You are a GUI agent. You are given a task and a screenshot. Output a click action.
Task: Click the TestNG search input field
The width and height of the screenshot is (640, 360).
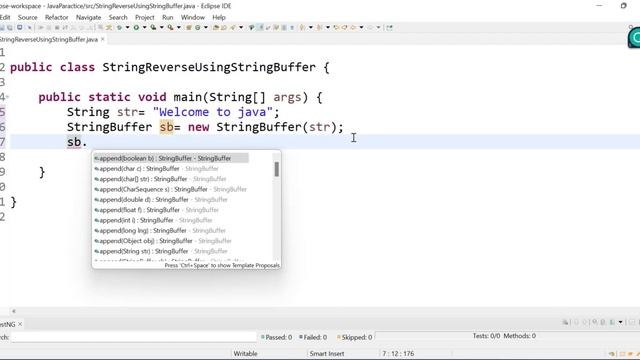[x=134, y=337]
